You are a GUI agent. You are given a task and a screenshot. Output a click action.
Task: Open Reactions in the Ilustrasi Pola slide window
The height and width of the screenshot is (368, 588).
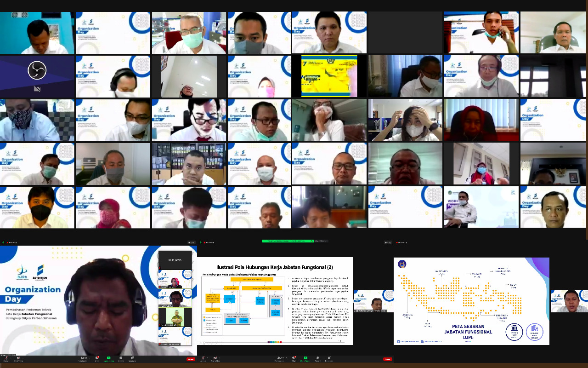(x=329, y=359)
